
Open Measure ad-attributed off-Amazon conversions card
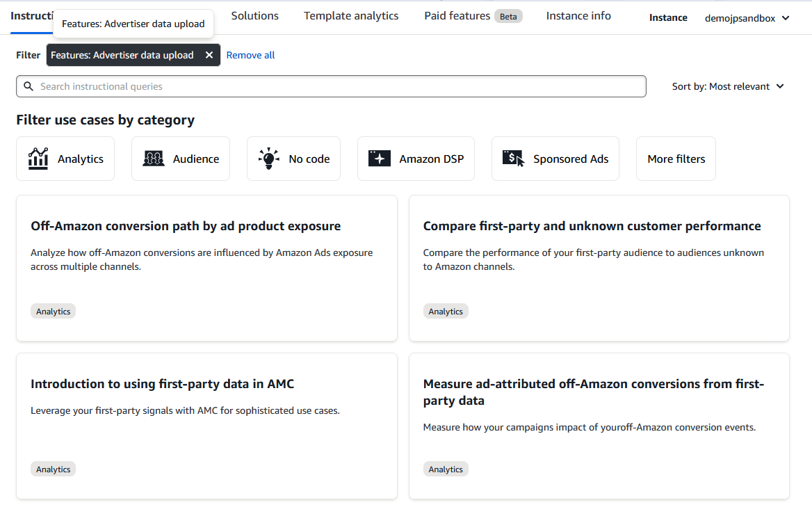click(593, 392)
